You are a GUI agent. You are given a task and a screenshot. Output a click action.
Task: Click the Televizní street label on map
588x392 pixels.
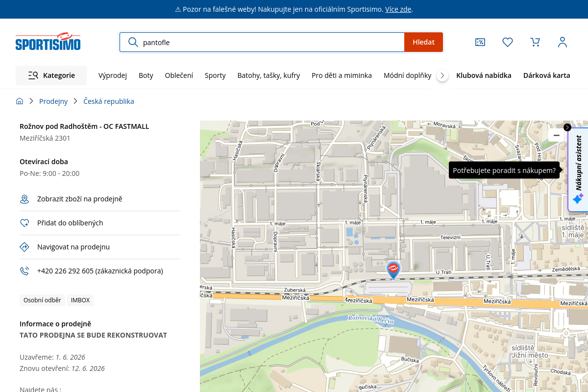450,237
